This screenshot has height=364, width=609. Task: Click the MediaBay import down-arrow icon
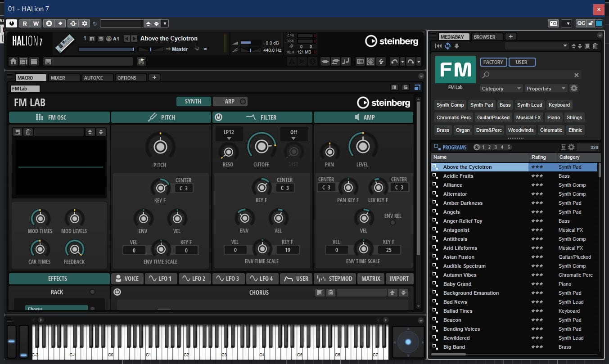point(456,46)
